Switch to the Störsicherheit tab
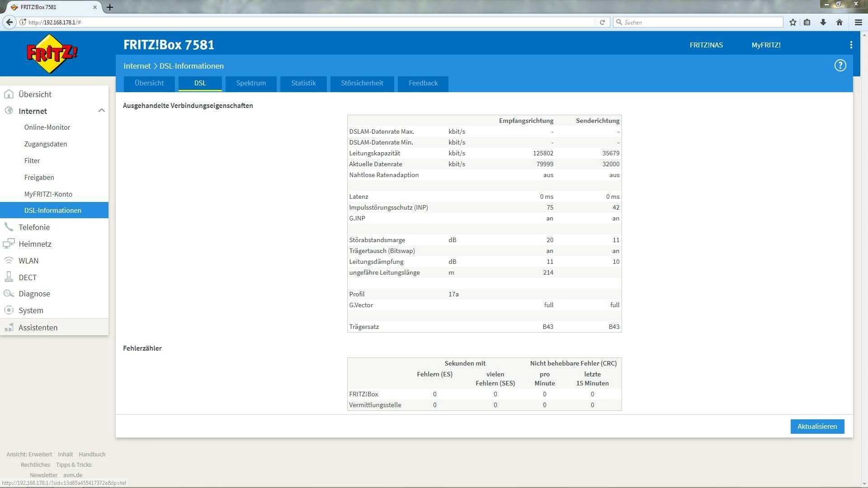Viewport: 868px width, 488px height. pyautogui.click(x=362, y=83)
